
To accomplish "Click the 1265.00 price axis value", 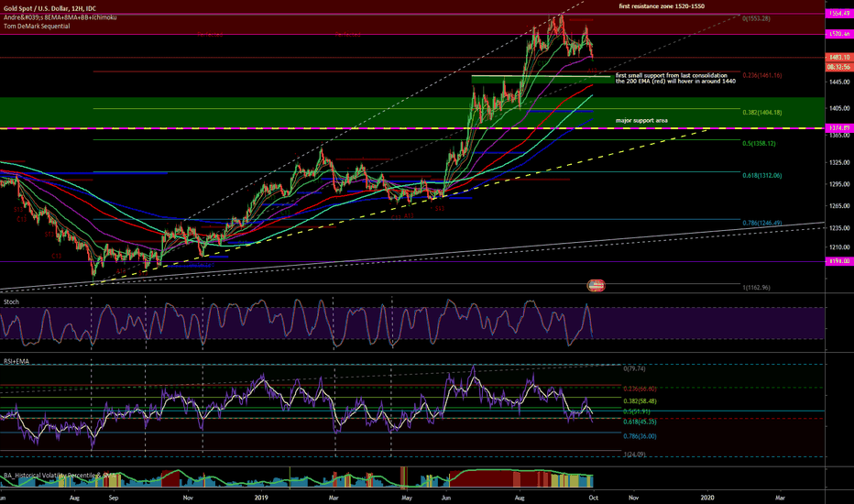I will pyautogui.click(x=839, y=206).
